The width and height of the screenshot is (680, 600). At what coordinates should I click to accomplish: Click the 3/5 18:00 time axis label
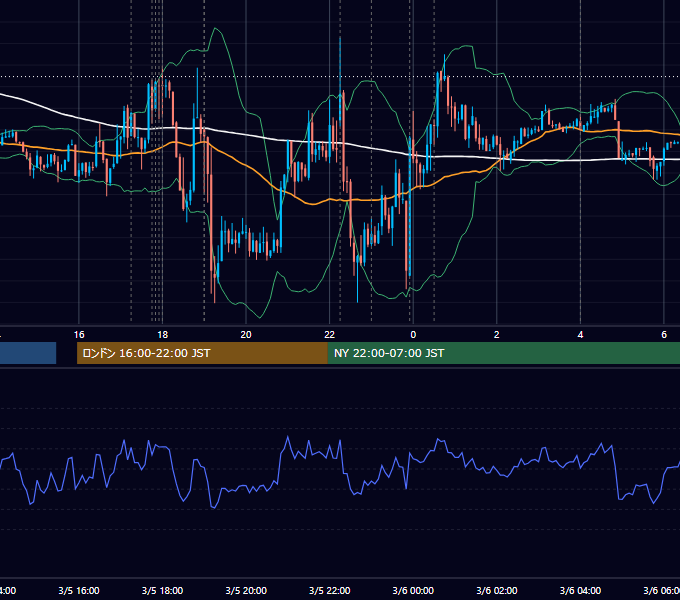pyautogui.click(x=162, y=590)
